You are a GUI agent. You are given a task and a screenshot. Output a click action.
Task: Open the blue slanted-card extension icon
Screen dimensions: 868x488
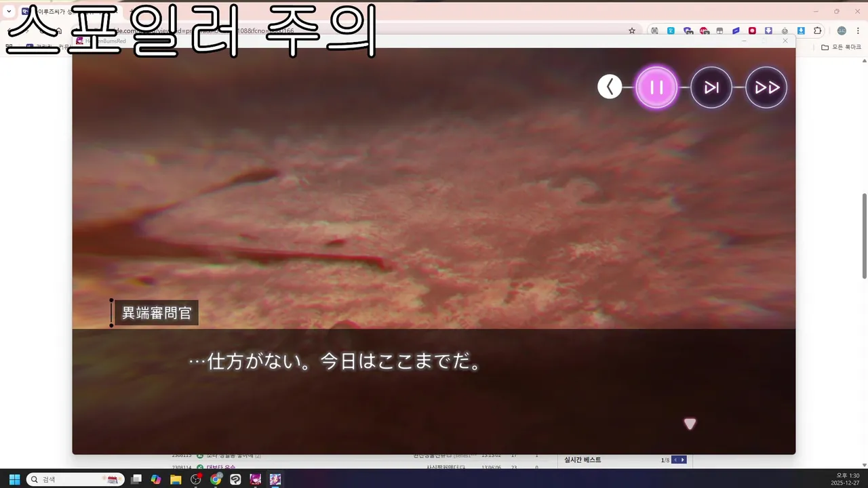(x=736, y=30)
